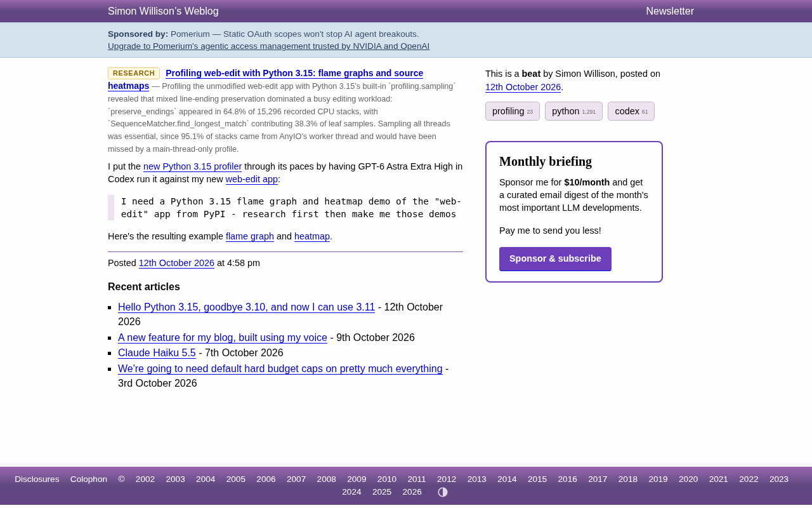Screen dimensions: 812x508
Task: View the flame graph example
Action: point(250,236)
